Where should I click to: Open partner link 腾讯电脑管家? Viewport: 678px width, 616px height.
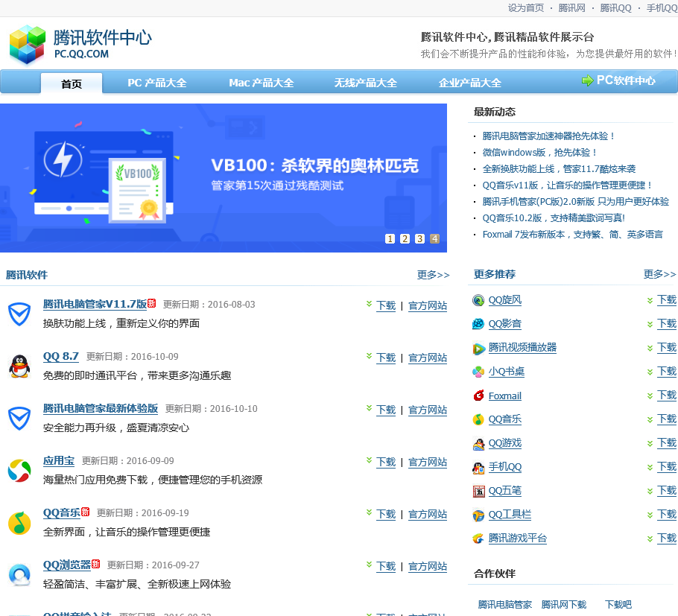tap(504, 604)
